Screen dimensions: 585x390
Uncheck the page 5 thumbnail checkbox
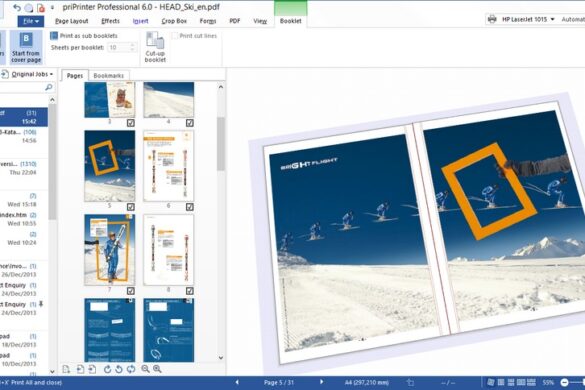click(131, 207)
